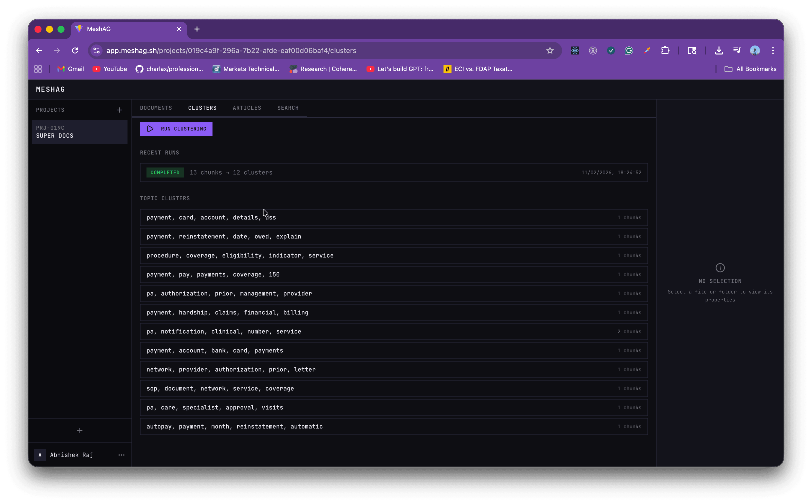Open Chrome's three-dot main menu
Viewport: 812px width, 504px height.
point(773,50)
